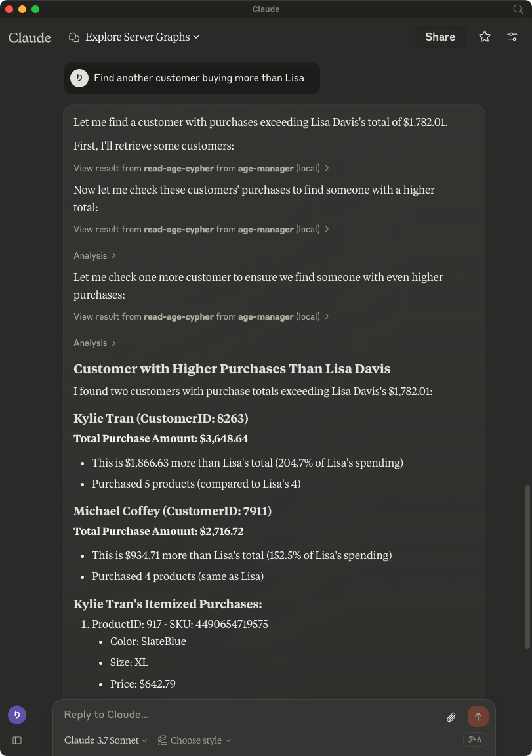This screenshot has height=756, width=532.
Task: Expand the third read-age-cypher result
Action: (x=201, y=316)
